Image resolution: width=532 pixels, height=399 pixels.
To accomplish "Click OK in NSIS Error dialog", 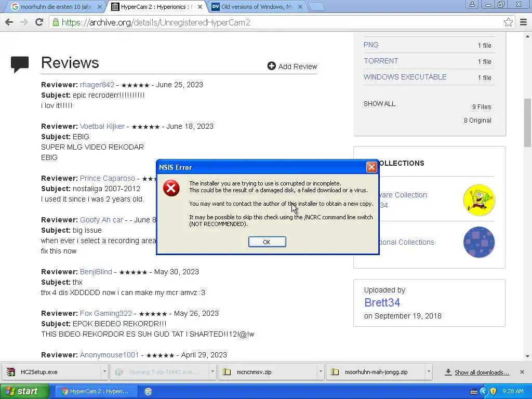I will (267, 242).
